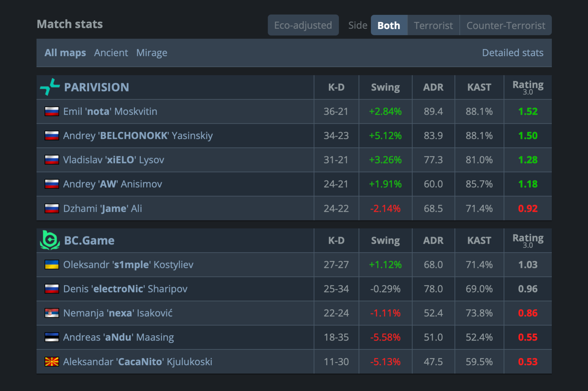Image resolution: width=588 pixels, height=391 pixels.
Task: Click the Serbian flag next to nexa
Action: [52, 313]
